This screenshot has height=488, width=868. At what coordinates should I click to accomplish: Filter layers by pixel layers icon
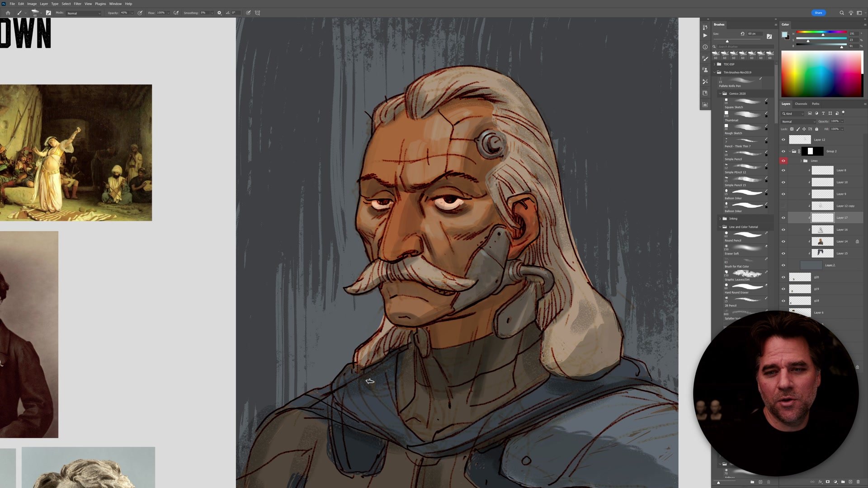[x=810, y=113]
